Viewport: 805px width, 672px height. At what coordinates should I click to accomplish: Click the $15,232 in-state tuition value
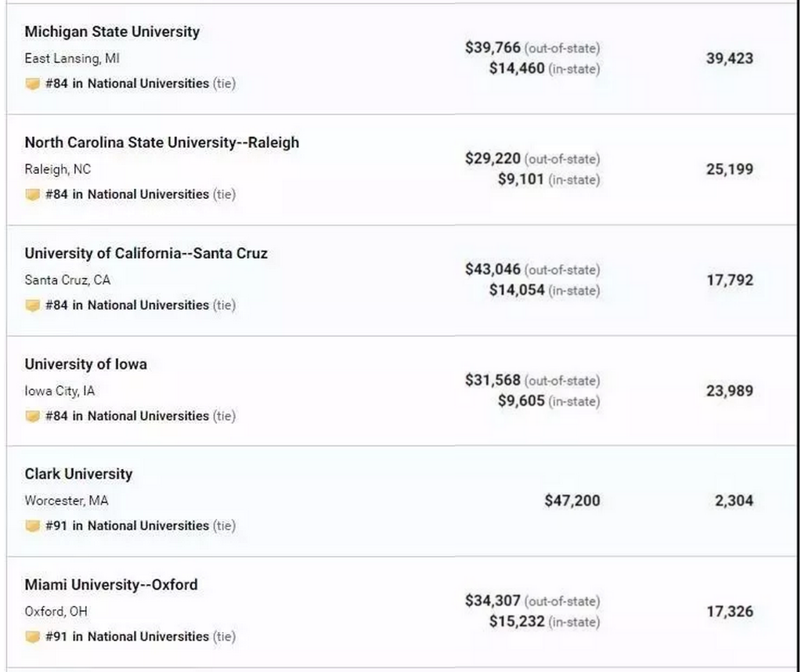tap(517, 622)
